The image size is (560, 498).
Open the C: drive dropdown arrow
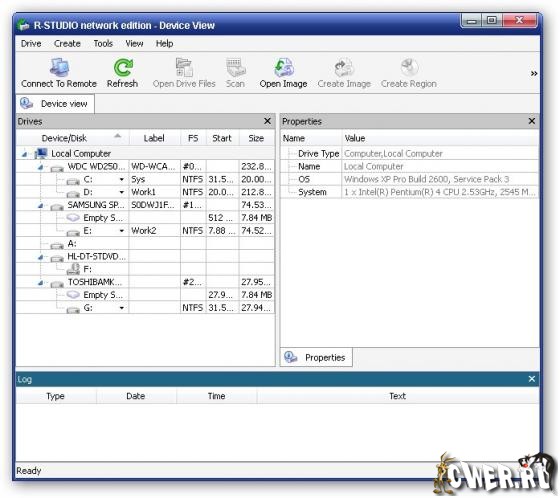coord(121,179)
